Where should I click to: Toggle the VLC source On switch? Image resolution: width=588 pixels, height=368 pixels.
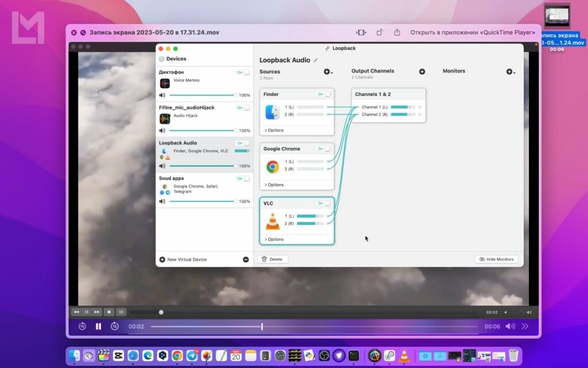click(x=324, y=203)
